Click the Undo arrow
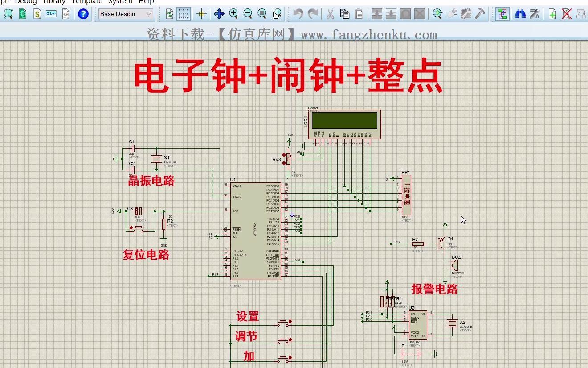Screen dimensions: 588x368 (298, 14)
